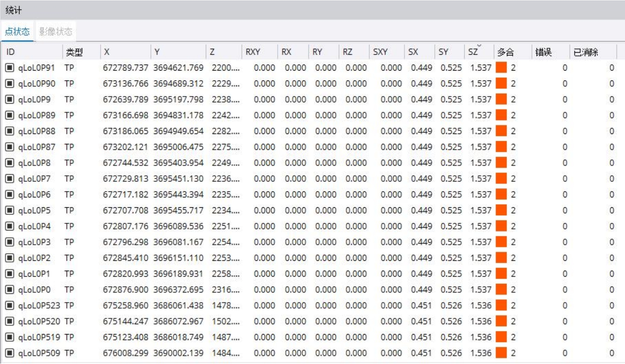Click Y value 3695403.954 in qLoL0P8 row
625x364 pixels.
click(x=178, y=163)
